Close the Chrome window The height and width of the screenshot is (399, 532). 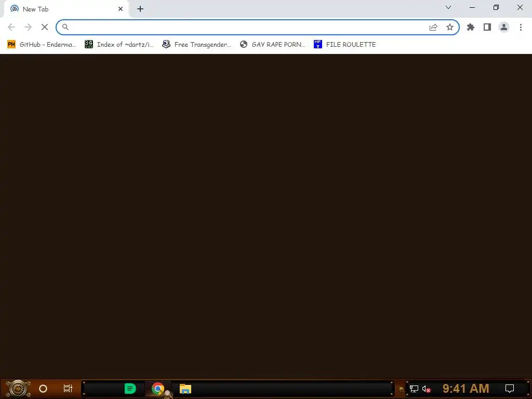(520, 7)
